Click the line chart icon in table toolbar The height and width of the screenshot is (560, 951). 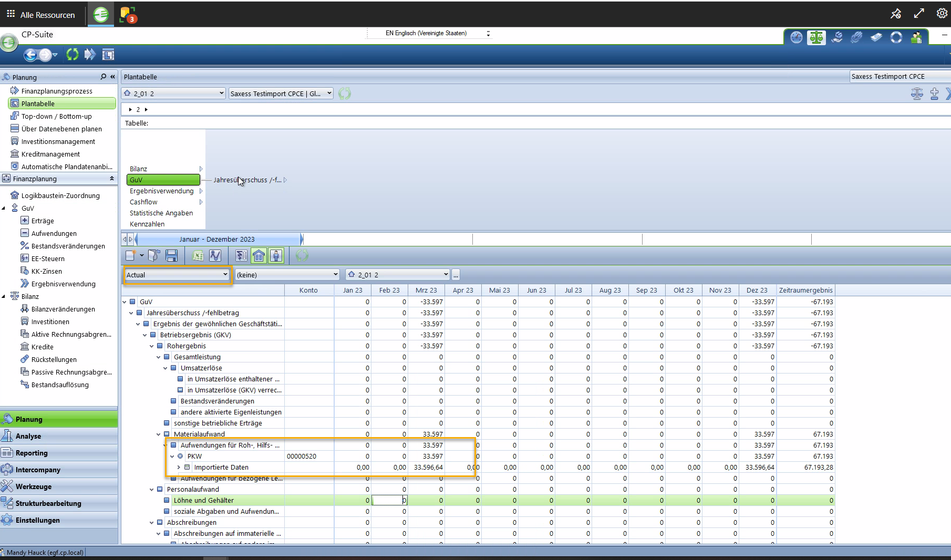click(215, 256)
